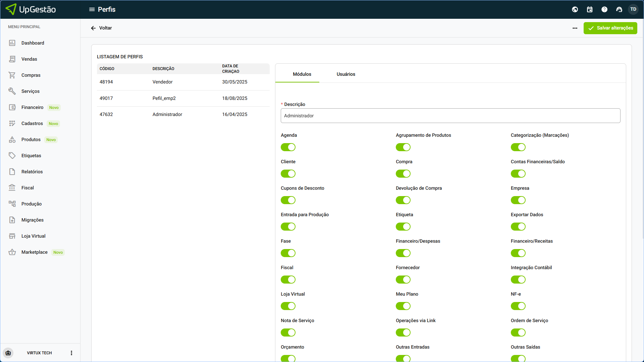Open the VIRTUX TECH vertical dots menu
Image resolution: width=644 pixels, height=362 pixels.
[x=71, y=353]
